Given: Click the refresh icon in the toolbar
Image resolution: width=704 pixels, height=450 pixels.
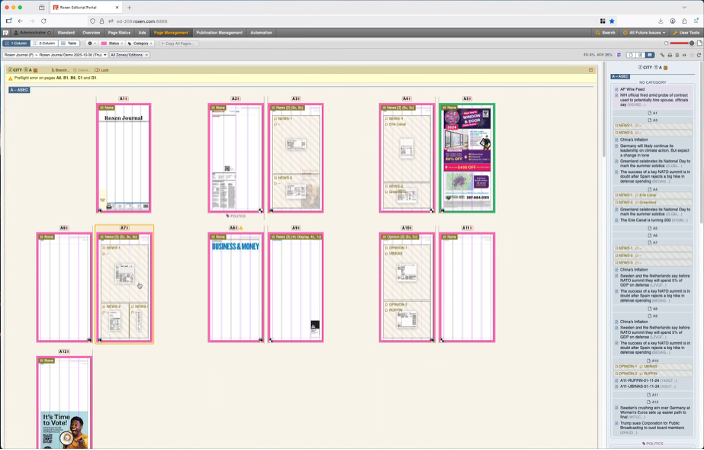Looking at the screenshot, I should (699, 55).
